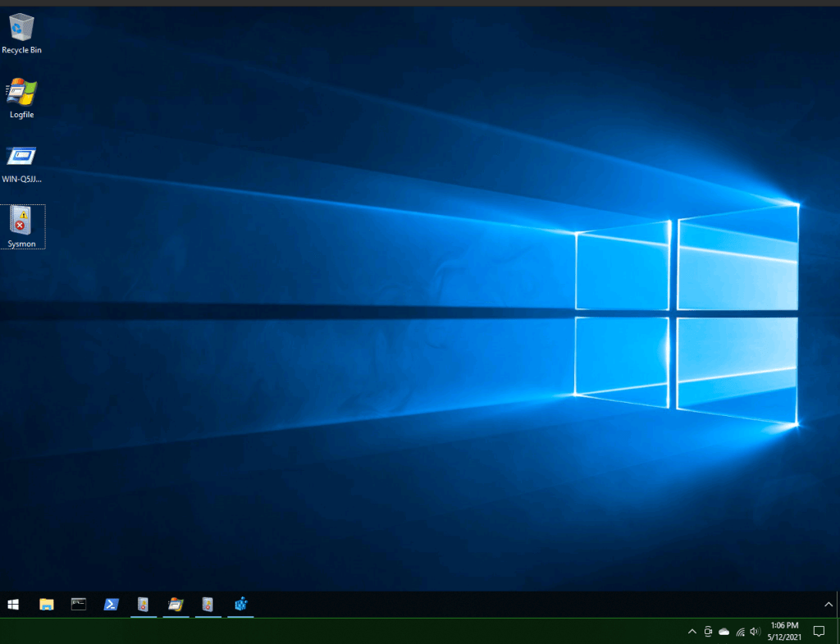Viewport: 840px width, 644px height.
Task: Open File Explorer from the taskbar
Action: pyautogui.click(x=47, y=605)
